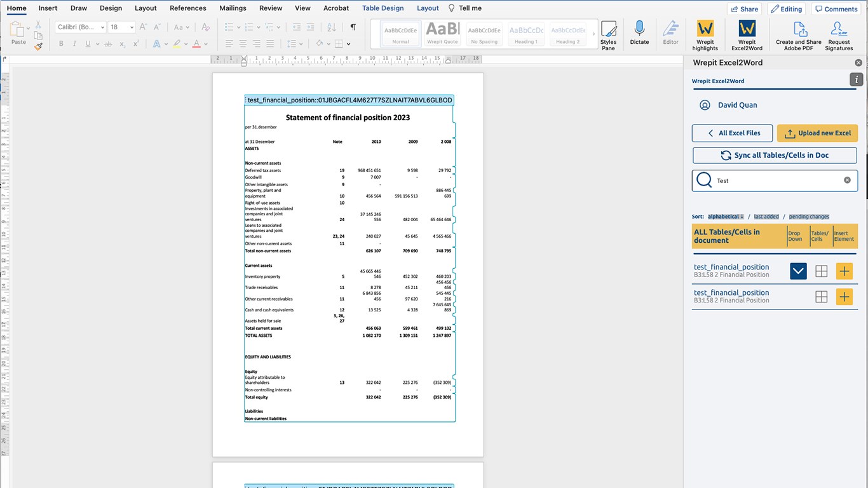Open the Draw ribbon tab
868x488 pixels.
pyautogui.click(x=79, y=8)
